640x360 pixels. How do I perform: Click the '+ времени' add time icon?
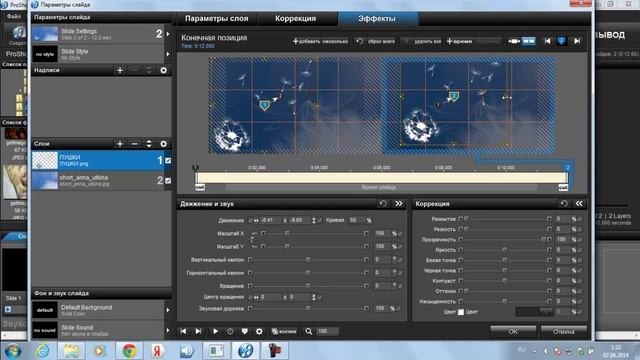coord(449,41)
